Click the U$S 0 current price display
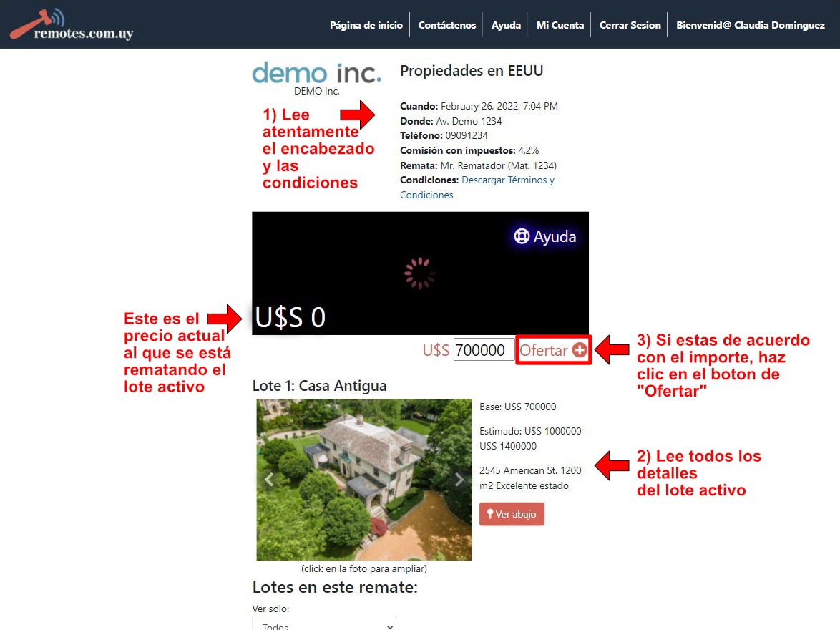The width and height of the screenshot is (840, 630). click(290, 317)
